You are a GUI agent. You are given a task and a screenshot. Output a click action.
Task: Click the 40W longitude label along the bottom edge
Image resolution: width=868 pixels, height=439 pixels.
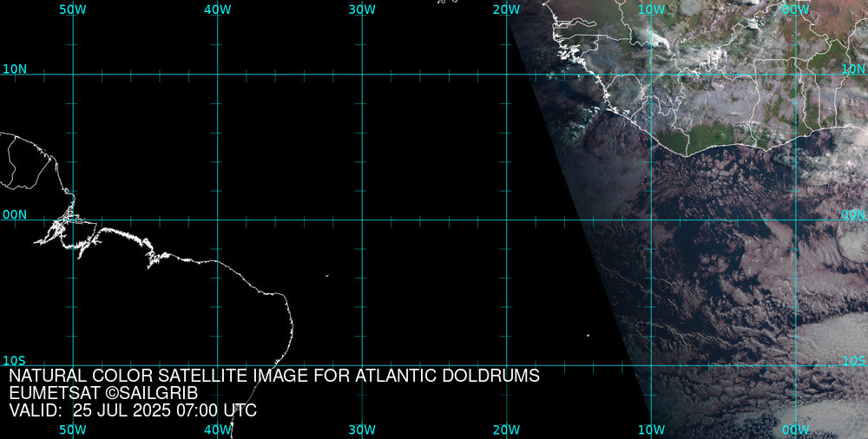[218, 430]
